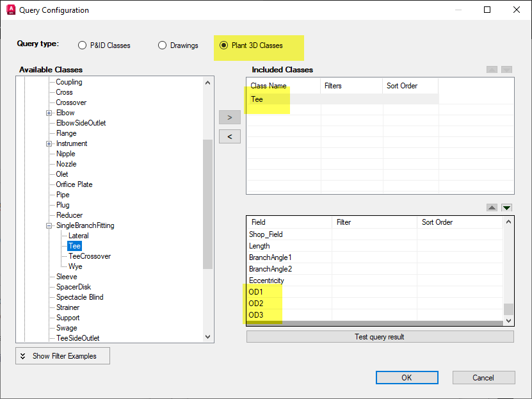The width and height of the screenshot is (532, 399).
Task: Select Lateral in the tree
Action: coord(78,236)
